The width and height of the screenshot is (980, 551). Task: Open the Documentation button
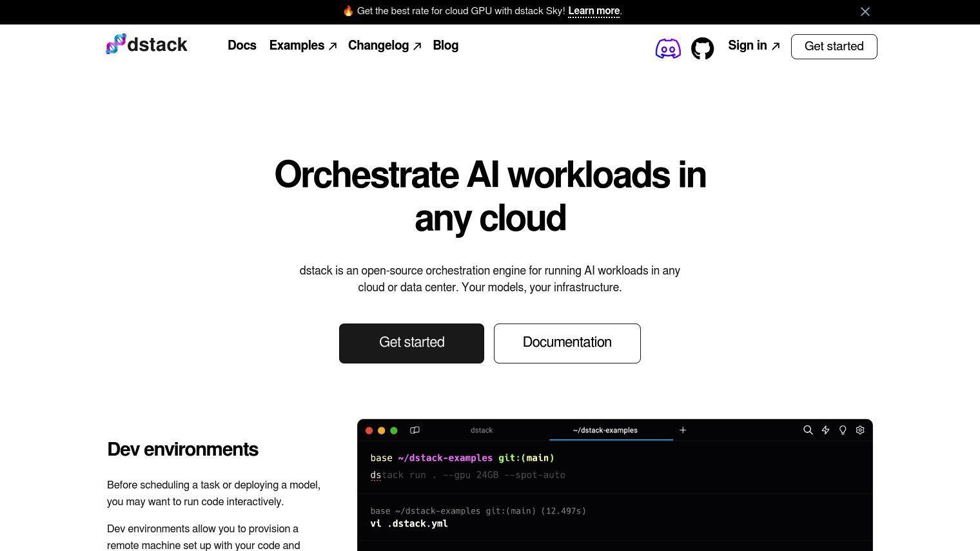coord(567,343)
